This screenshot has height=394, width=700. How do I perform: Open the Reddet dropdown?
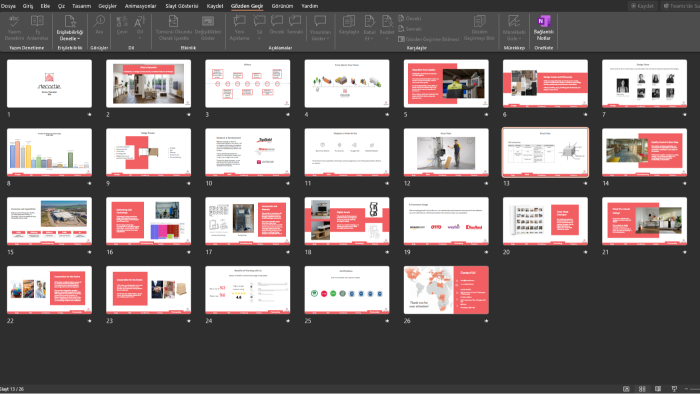click(x=387, y=28)
